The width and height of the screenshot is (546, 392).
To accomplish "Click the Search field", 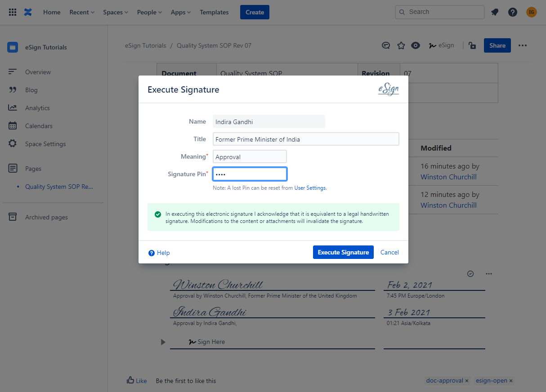I will [439, 12].
